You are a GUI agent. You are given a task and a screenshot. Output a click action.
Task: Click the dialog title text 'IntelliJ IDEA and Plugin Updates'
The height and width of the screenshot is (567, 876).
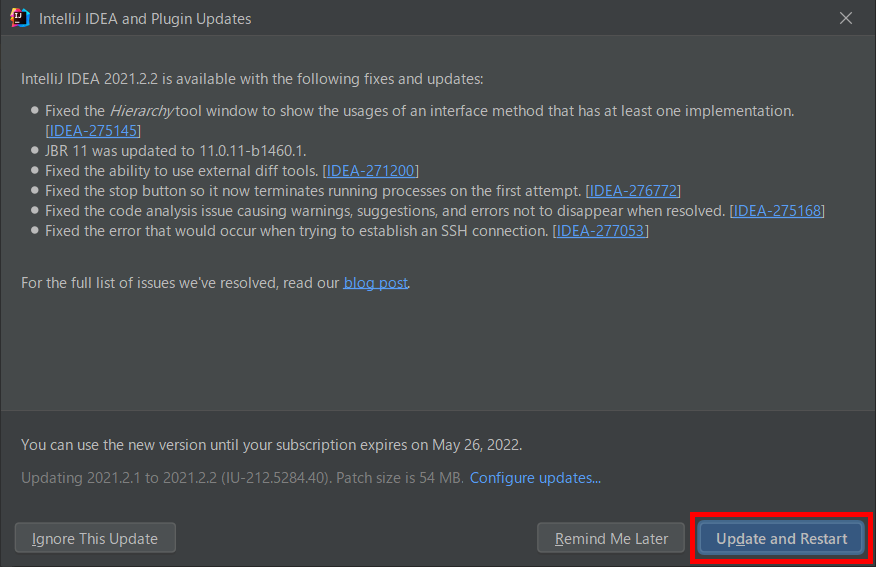click(x=145, y=19)
